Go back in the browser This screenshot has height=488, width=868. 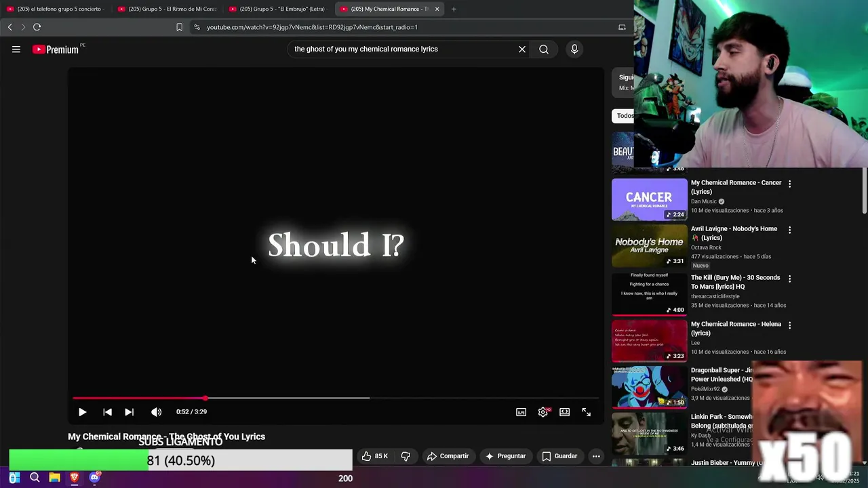[x=9, y=27]
